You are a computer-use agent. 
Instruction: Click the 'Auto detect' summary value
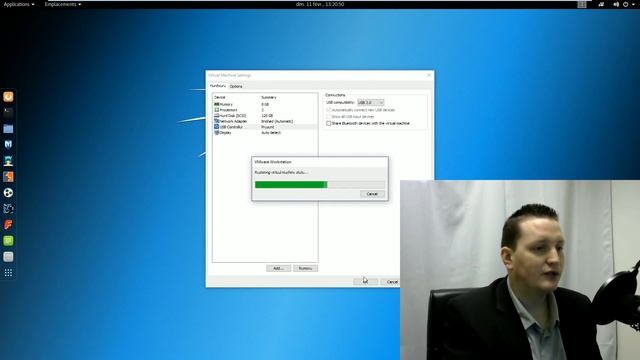tap(271, 133)
